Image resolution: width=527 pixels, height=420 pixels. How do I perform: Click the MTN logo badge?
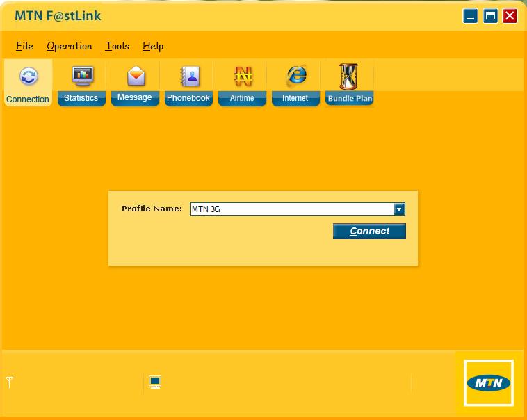coord(488,382)
